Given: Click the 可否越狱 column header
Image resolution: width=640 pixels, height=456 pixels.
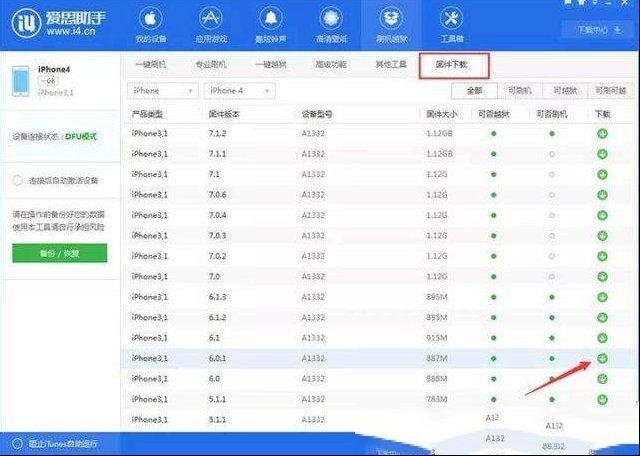Looking at the screenshot, I should point(494,114).
